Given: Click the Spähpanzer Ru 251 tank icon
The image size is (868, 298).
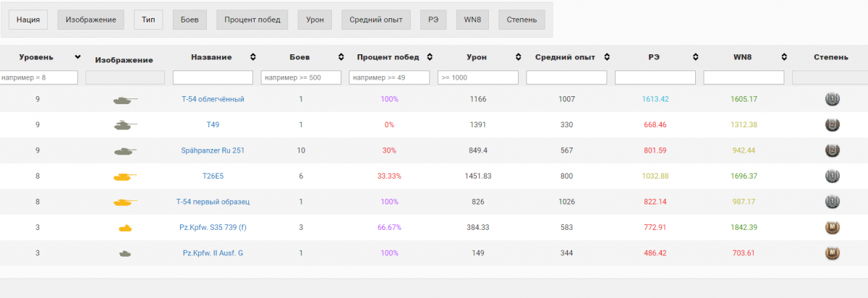Looking at the screenshot, I should pos(125,151).
